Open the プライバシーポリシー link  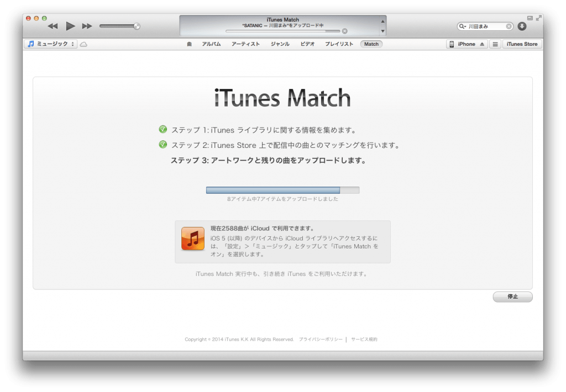click(x=321, y=340)
